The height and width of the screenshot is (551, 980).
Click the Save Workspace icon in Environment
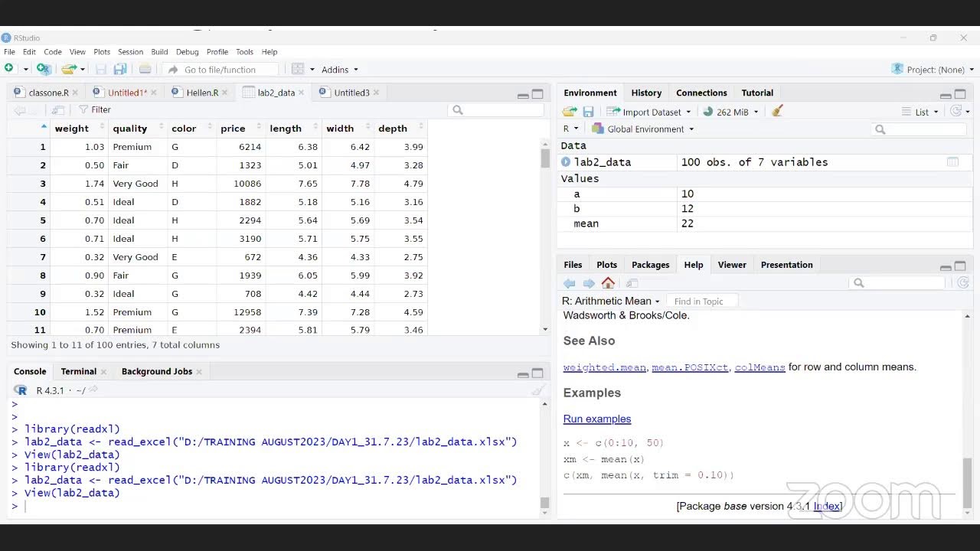(x=588, y=112)
